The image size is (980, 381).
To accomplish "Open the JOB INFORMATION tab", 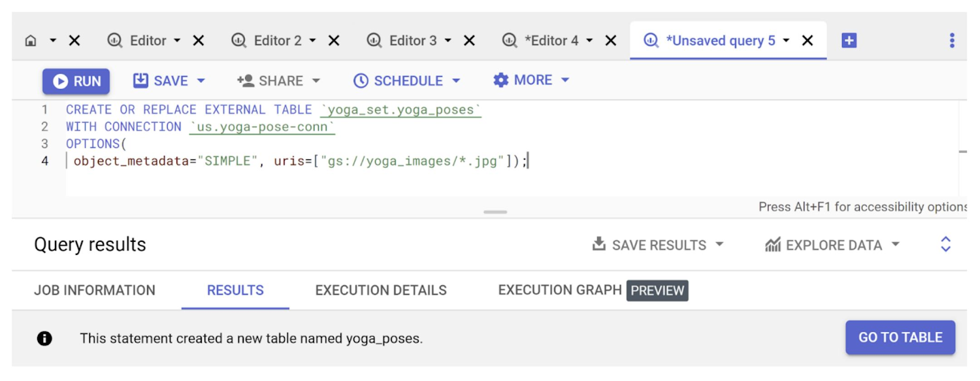I will click(95, 290).
